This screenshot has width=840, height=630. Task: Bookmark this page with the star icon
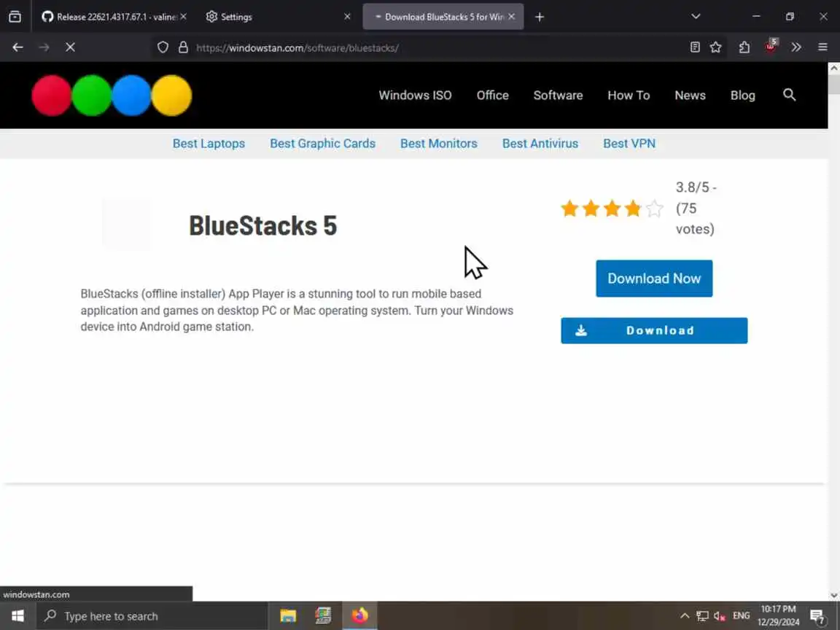[716, 47]
